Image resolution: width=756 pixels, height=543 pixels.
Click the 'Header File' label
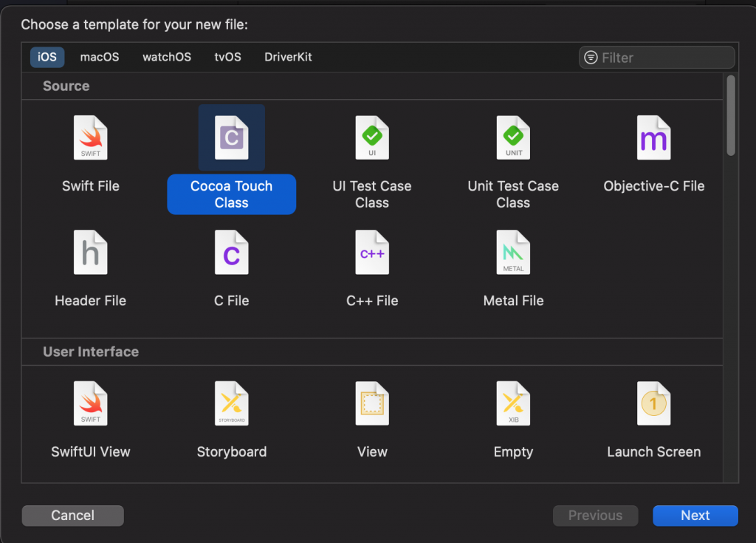pyautogui.click(x=91, y=301)
